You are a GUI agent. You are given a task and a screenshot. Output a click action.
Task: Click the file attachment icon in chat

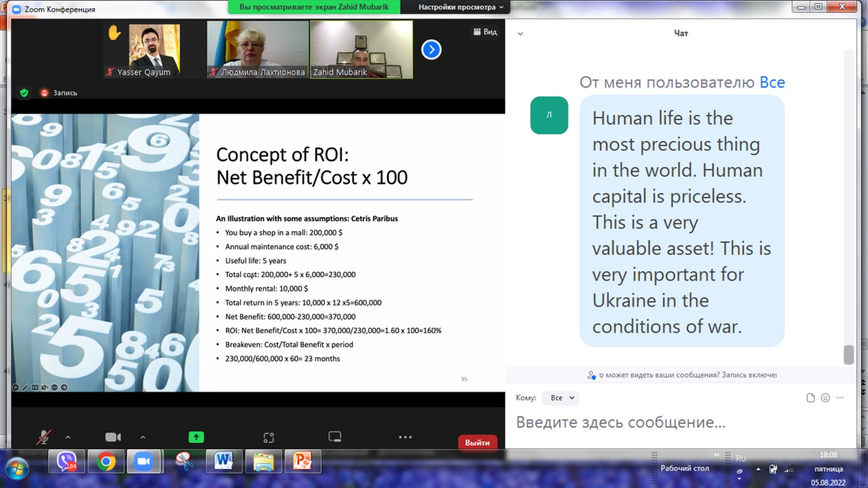(x=810, y=398)
